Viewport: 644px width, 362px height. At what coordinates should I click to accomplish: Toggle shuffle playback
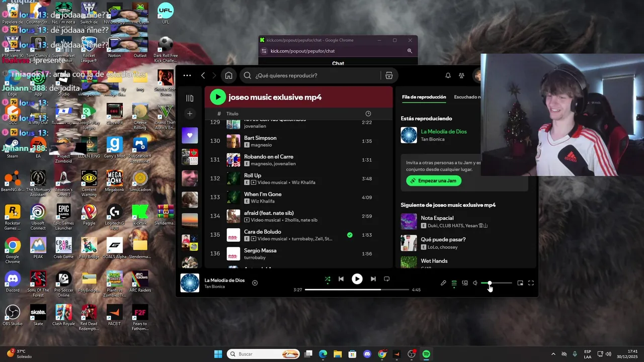328,279
